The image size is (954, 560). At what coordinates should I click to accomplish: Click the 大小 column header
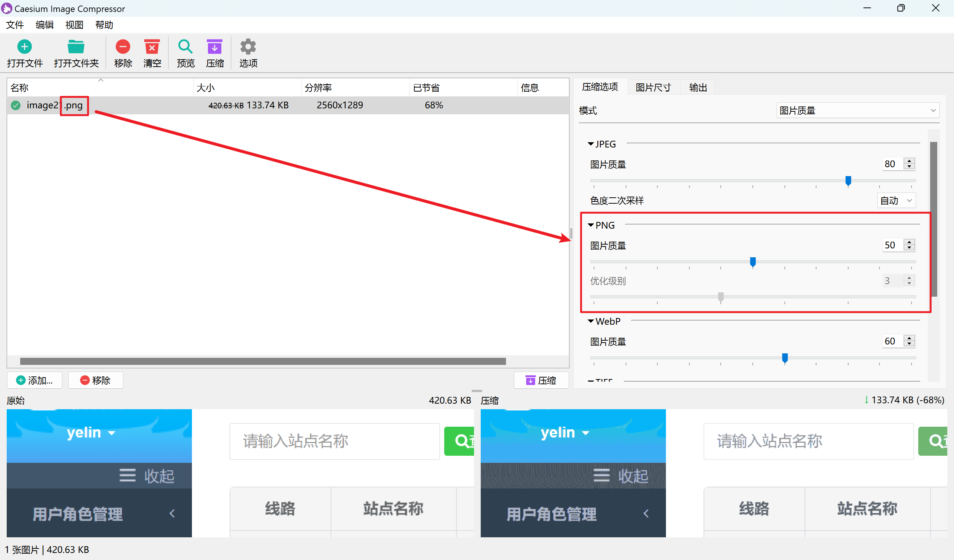pyautogui.click(x=206, y=88)
